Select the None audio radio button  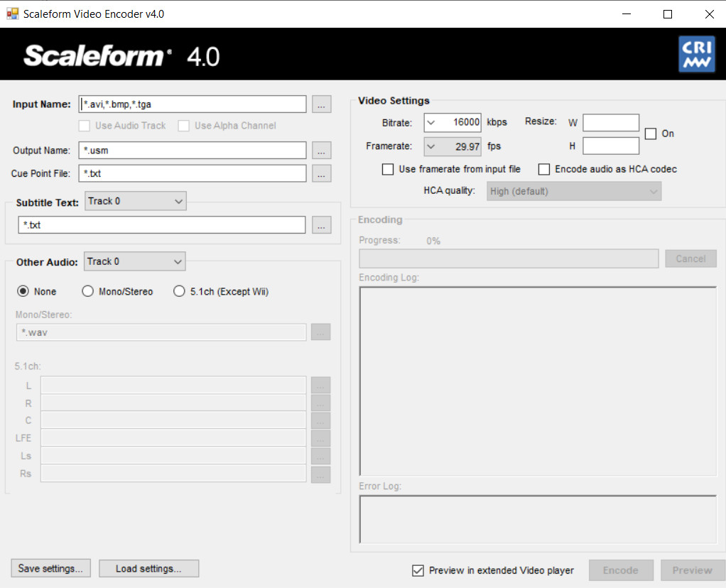23,291
